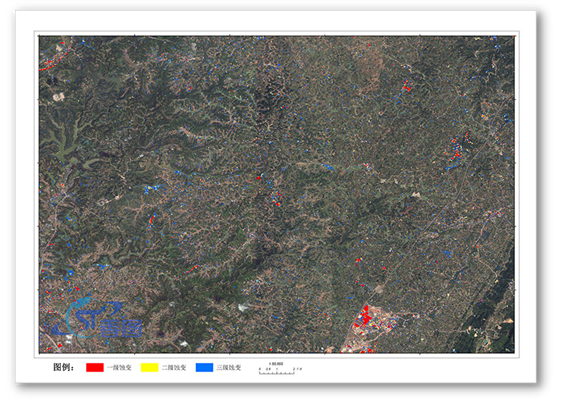Click the label beside the blue swatch
The height and width of the screenshot is (401, 578).
click(229, 367)
